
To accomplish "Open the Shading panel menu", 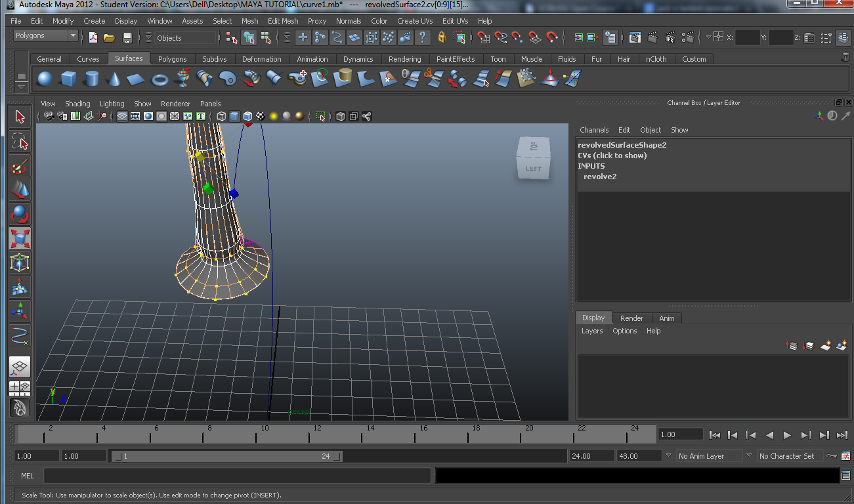I will [77, 104].
